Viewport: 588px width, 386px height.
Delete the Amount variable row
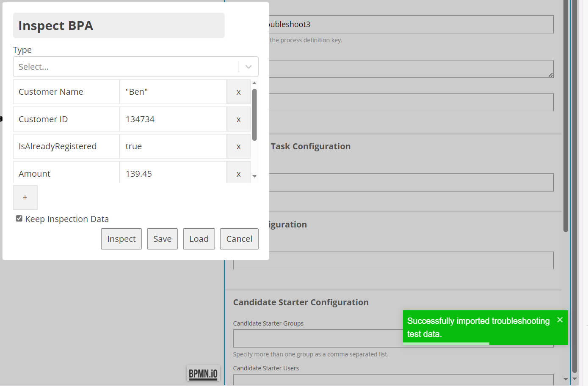238,174
